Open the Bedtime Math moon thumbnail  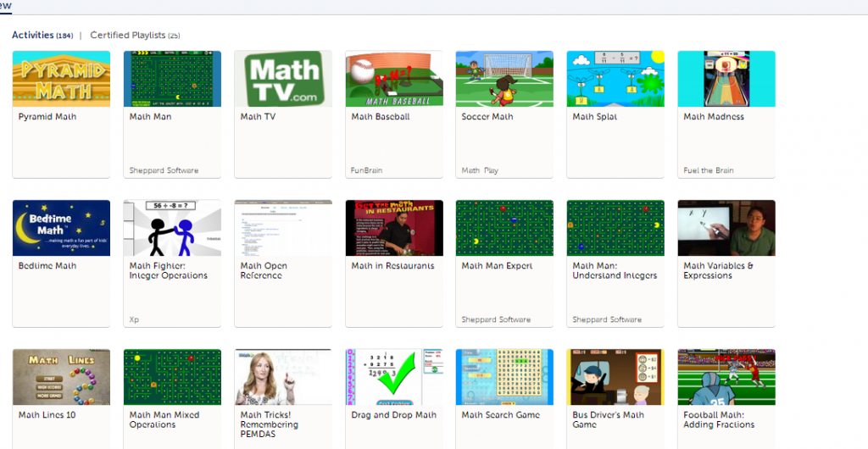click(61, 228)
